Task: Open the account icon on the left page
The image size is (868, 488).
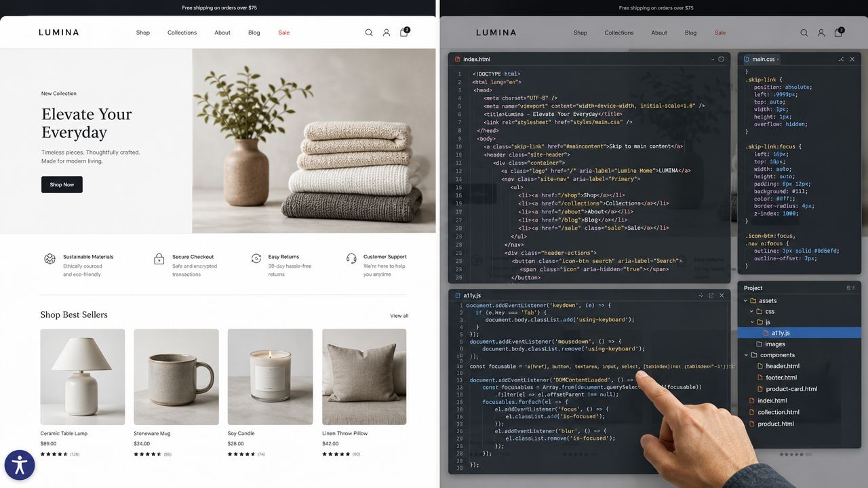Action: [x=387, y=33]
